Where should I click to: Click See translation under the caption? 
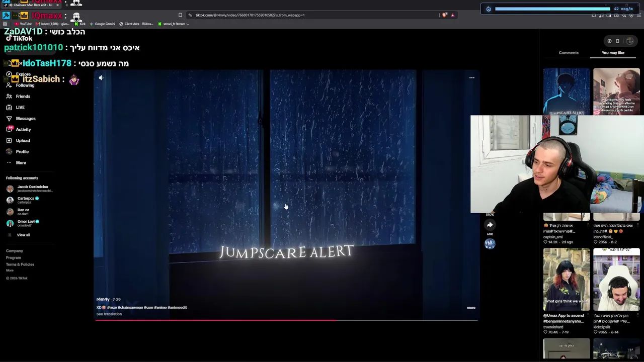tap(109, 314)
